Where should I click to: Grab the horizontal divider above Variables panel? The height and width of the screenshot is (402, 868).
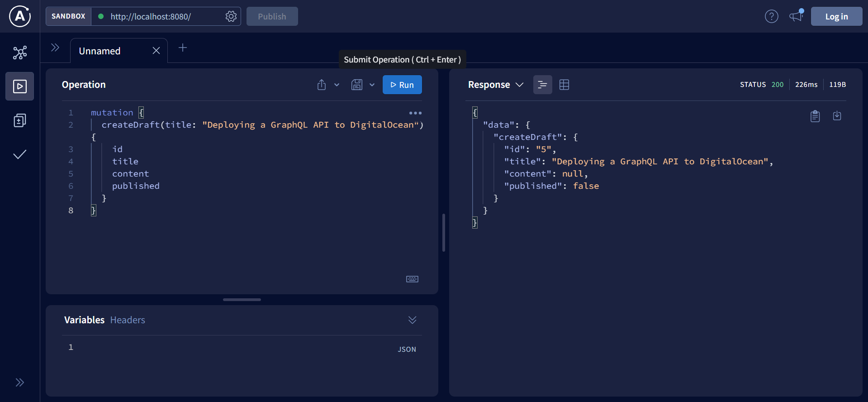click(x=242, y=300)
